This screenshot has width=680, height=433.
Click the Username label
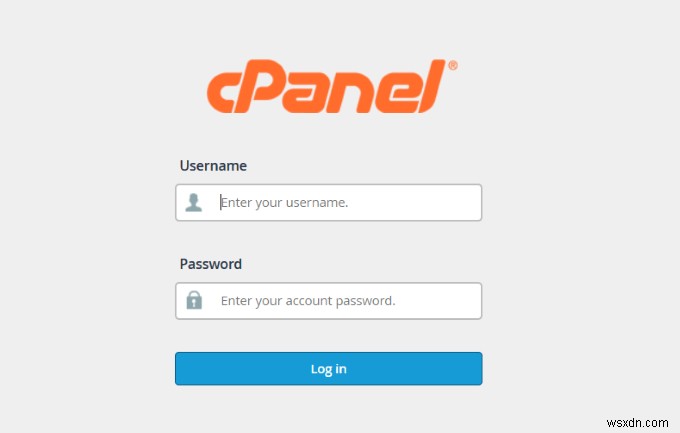pyautogui.click(x=213, y=166)
